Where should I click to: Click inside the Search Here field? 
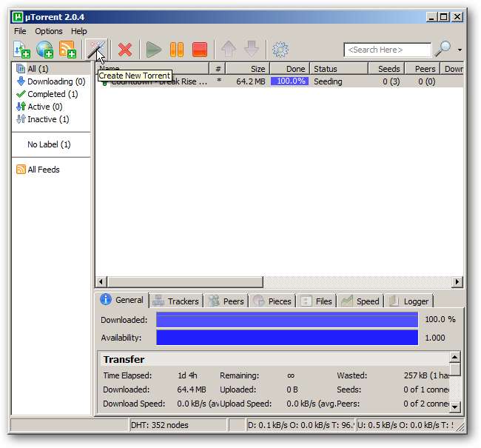point(386,50)
